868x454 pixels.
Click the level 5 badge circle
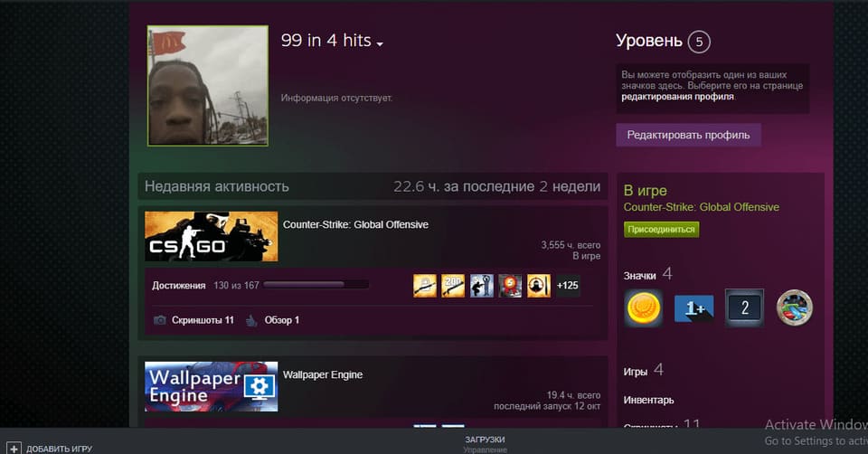[x=699, y=42]
